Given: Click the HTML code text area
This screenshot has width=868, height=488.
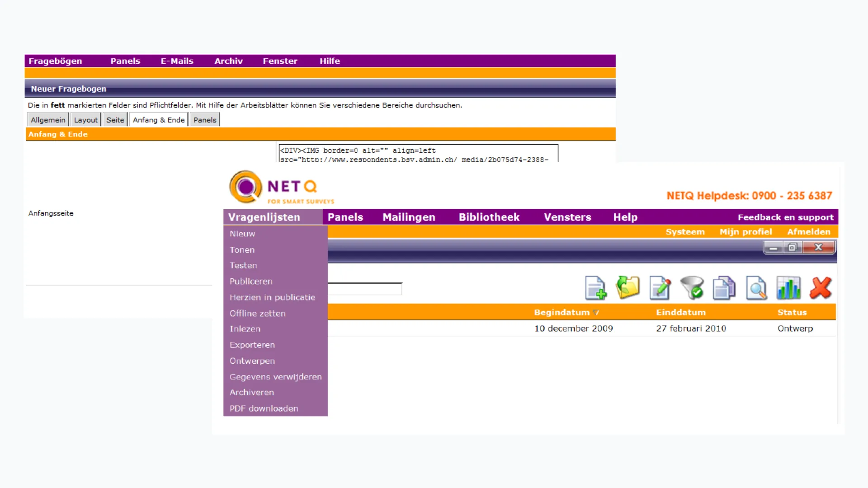Looking at the screenshot, I should 418,154.
